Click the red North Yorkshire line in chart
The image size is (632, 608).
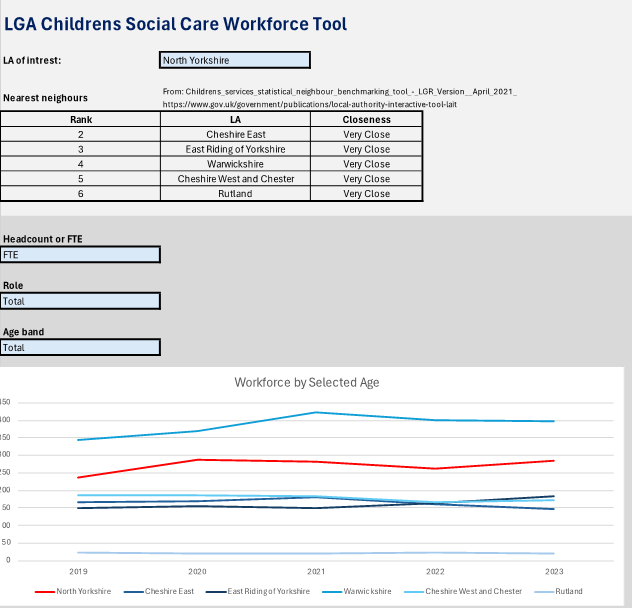pos(316,462)
